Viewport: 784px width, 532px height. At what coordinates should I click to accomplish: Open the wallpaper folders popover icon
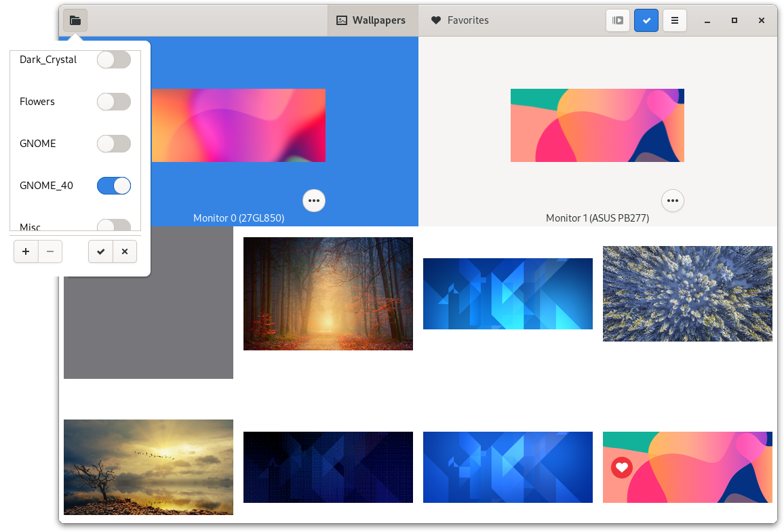coord(75,20)
